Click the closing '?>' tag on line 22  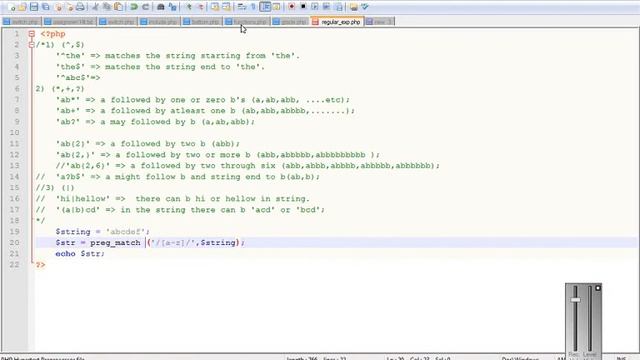point(40,265)
